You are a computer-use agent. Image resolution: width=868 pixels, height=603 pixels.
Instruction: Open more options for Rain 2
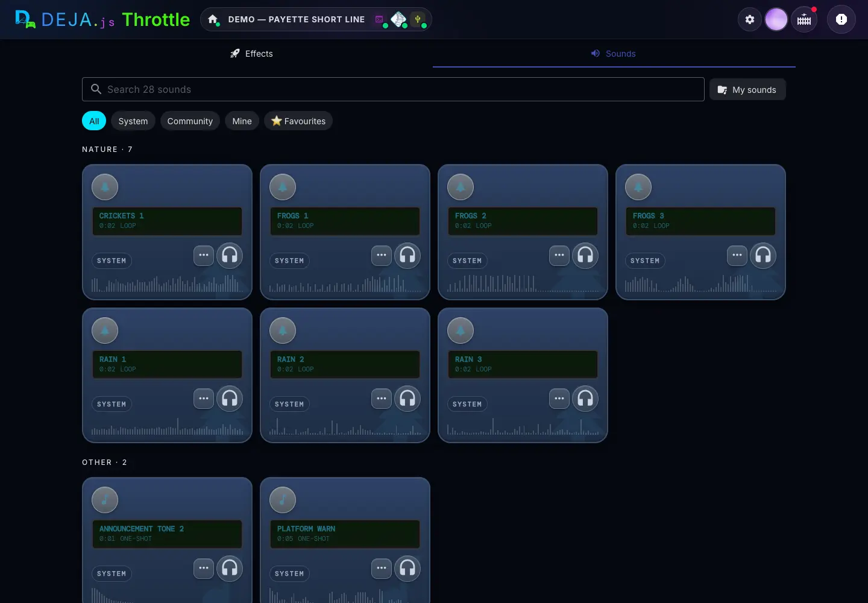382,399
